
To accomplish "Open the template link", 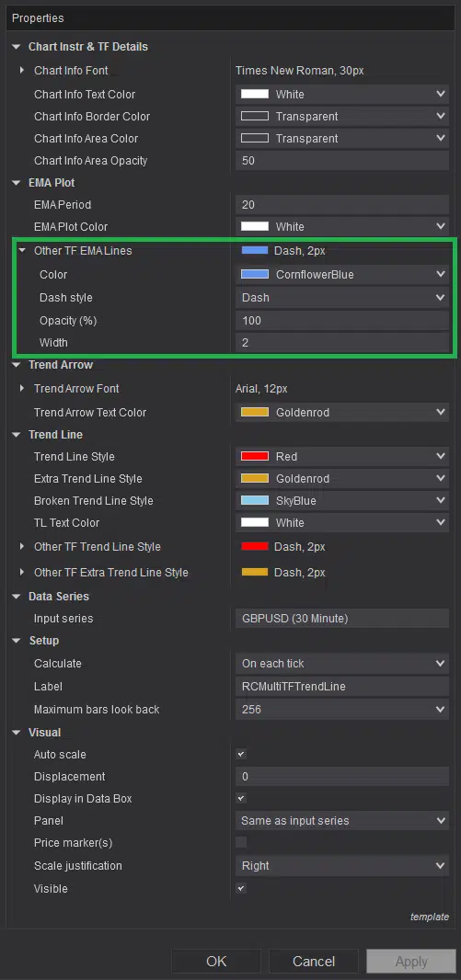I will pos(429,917).
